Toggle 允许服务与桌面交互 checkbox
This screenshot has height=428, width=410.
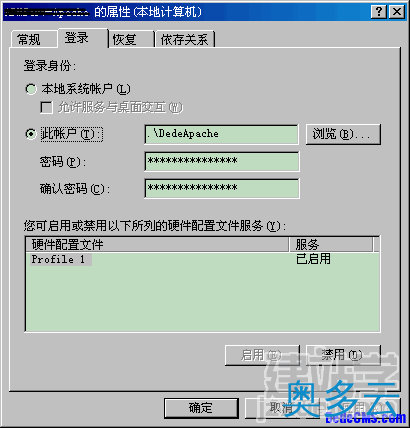46,108
